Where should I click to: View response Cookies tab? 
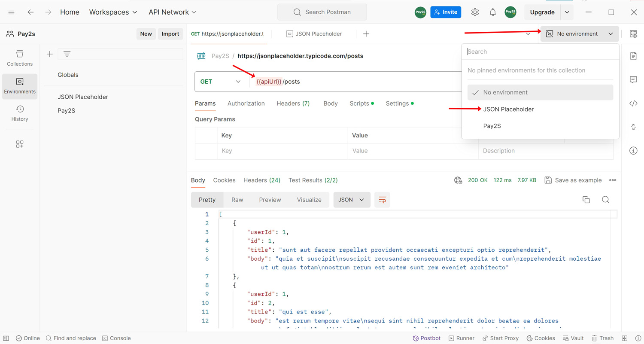[x=224, y=180]
